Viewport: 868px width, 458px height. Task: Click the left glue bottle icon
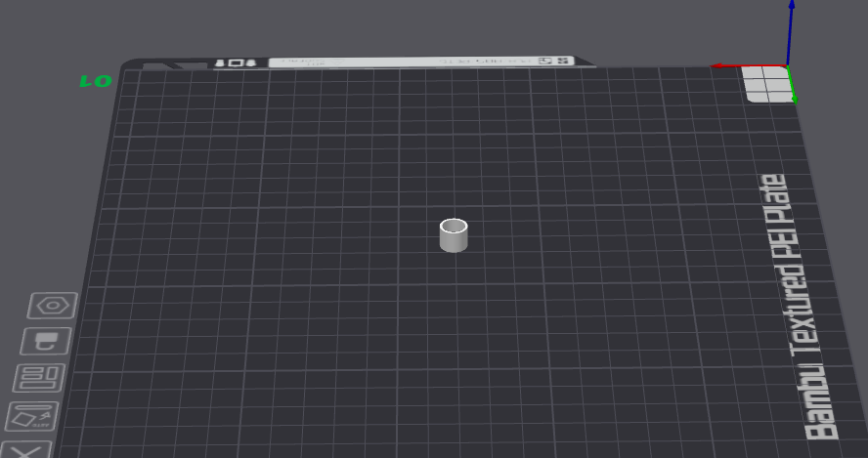220,63
